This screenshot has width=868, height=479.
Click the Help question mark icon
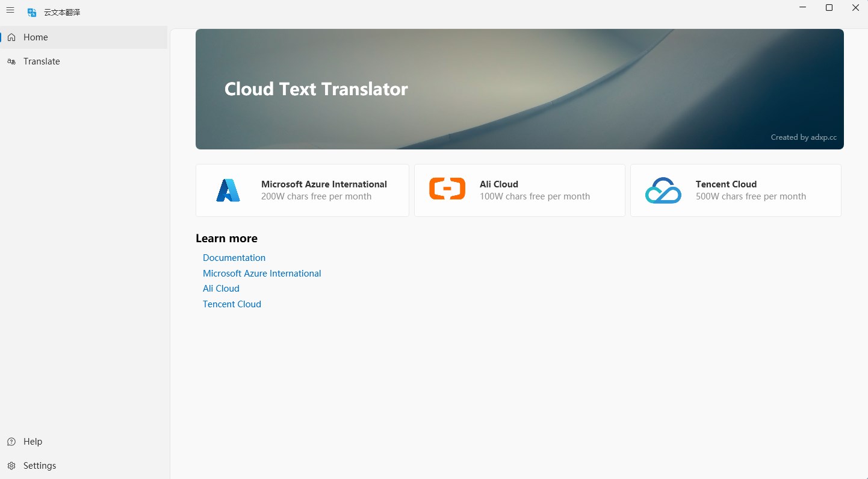click(x=11, y=442)
